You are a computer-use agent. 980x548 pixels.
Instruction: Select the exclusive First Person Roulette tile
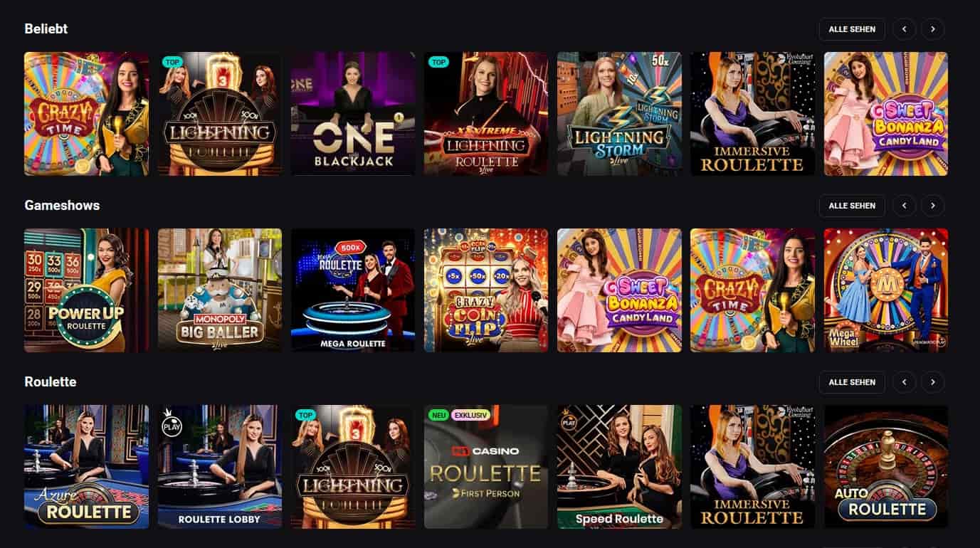tap(486, 467)
